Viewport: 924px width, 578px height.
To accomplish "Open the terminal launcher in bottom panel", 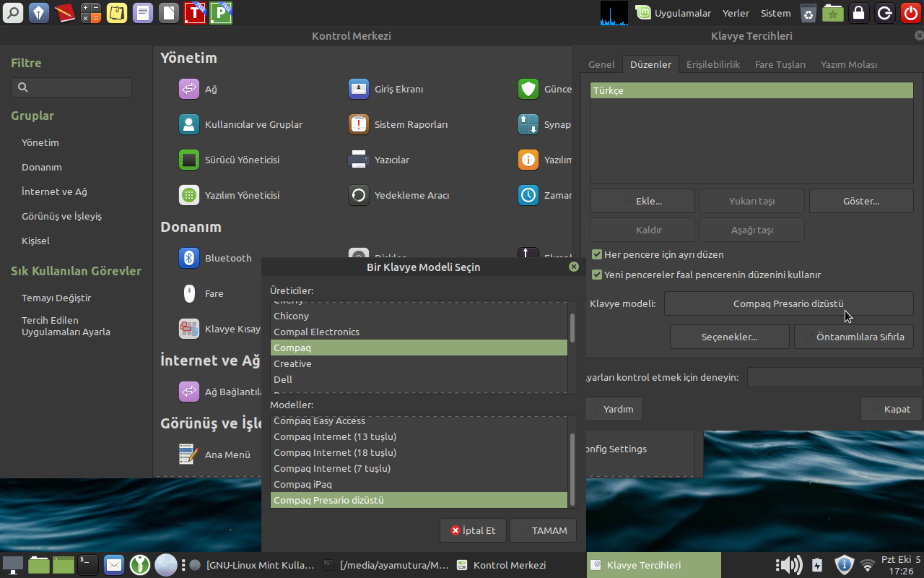I will [x=87, y=565].
